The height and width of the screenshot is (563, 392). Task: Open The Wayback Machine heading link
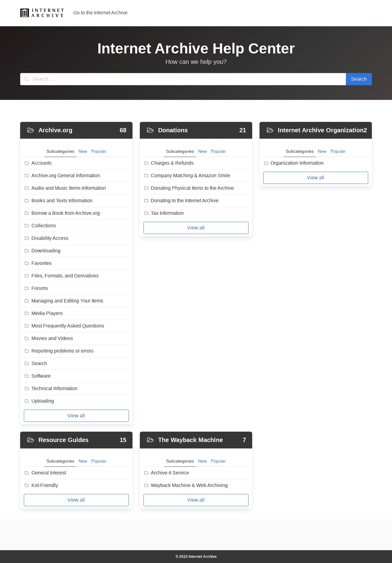pos(191,440)
